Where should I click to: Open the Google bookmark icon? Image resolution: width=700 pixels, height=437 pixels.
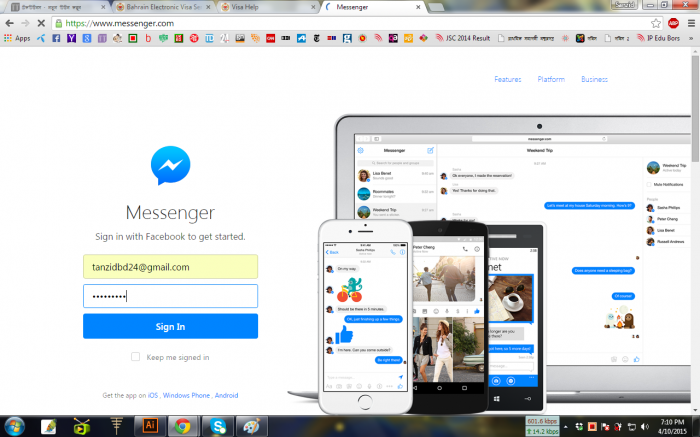[x=87, y=38]
